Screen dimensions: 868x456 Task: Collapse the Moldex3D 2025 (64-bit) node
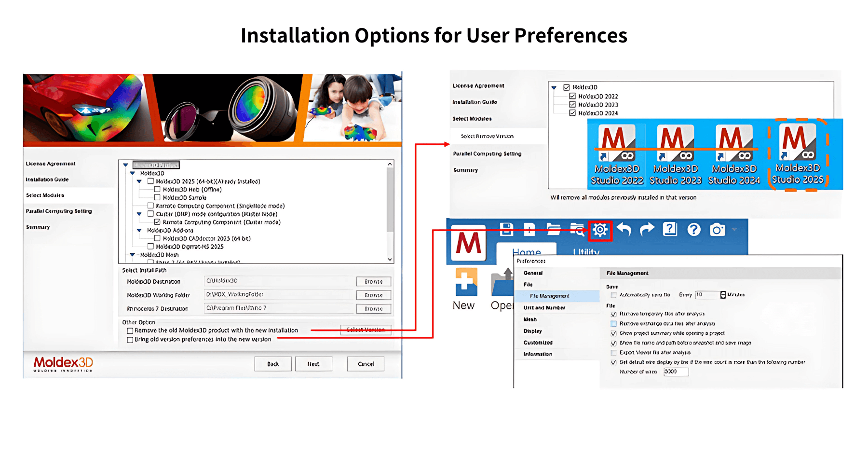tap(139, 181)
